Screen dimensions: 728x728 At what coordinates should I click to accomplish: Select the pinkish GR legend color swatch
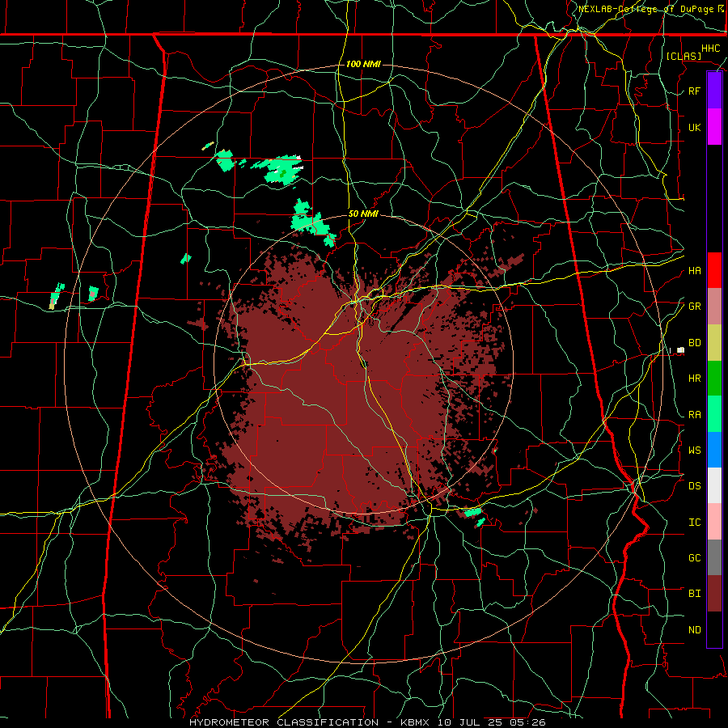click(x=714, y=307)
